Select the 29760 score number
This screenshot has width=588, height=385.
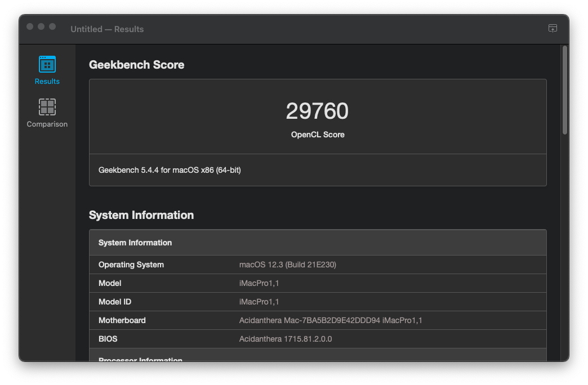point(317,111)
